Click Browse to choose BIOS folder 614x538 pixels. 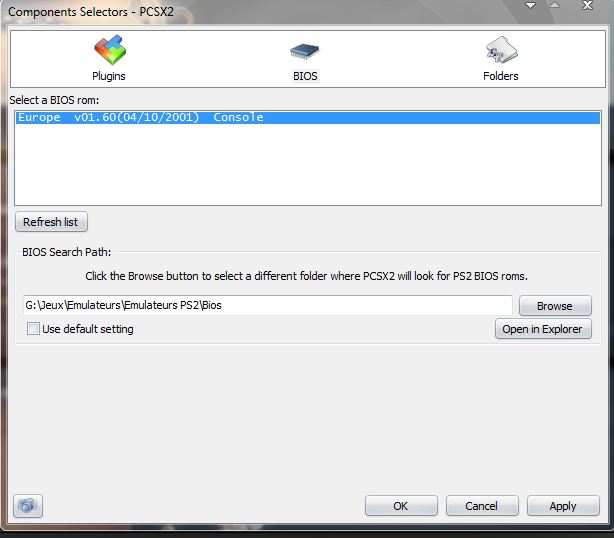(555, 306)
